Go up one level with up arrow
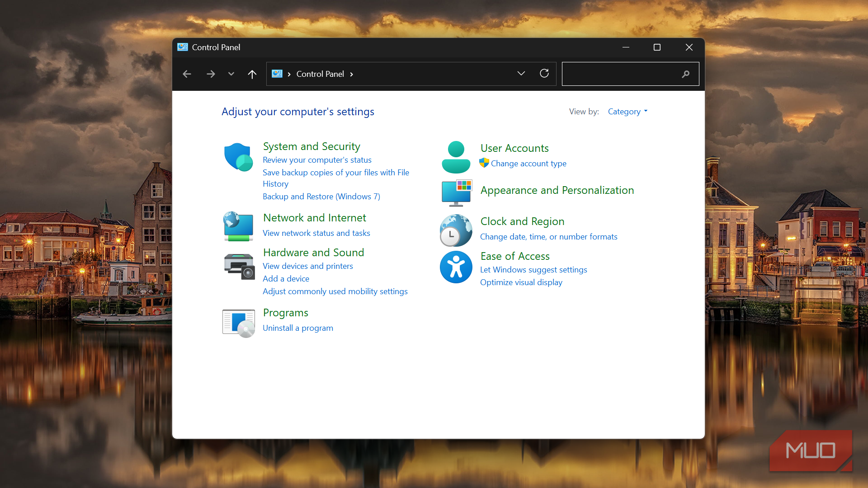 pos(252,74)
